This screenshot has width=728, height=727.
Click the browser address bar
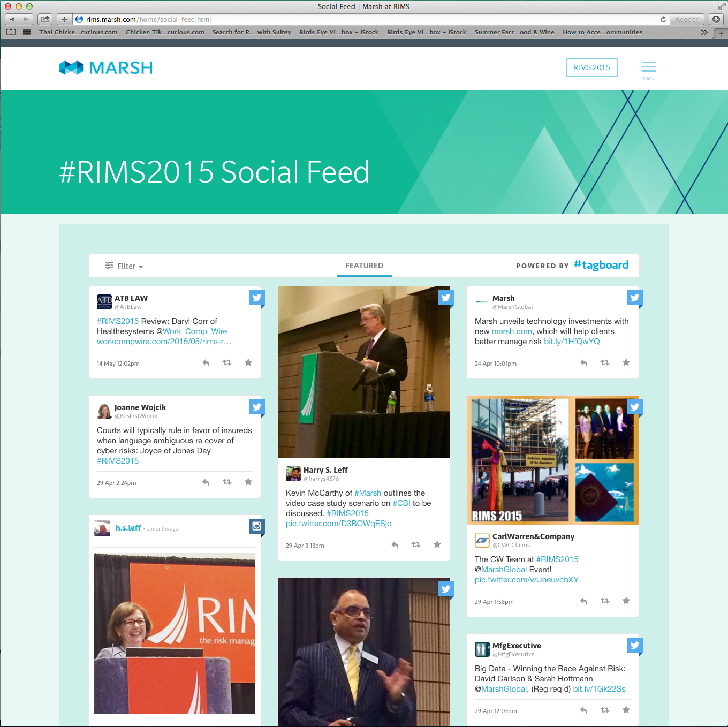(369, 19)
